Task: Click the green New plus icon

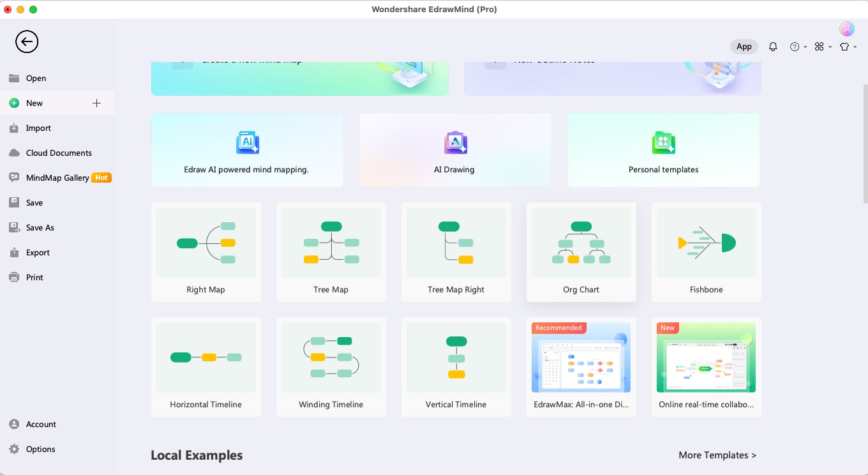Action: pos(14,103)
